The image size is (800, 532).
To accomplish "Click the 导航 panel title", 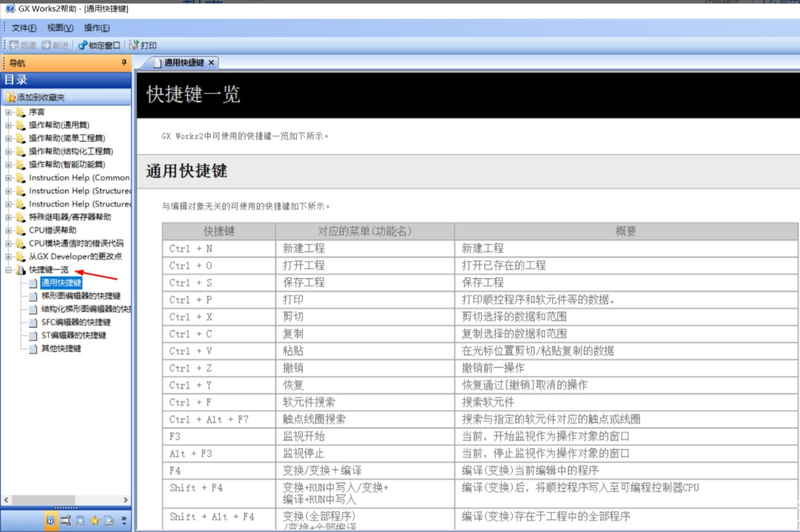I will click(17, 63).
